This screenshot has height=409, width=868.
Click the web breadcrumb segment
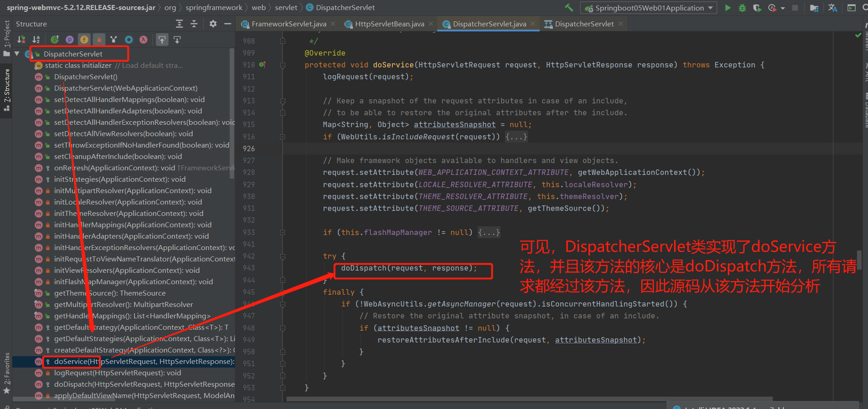point(259,7)
